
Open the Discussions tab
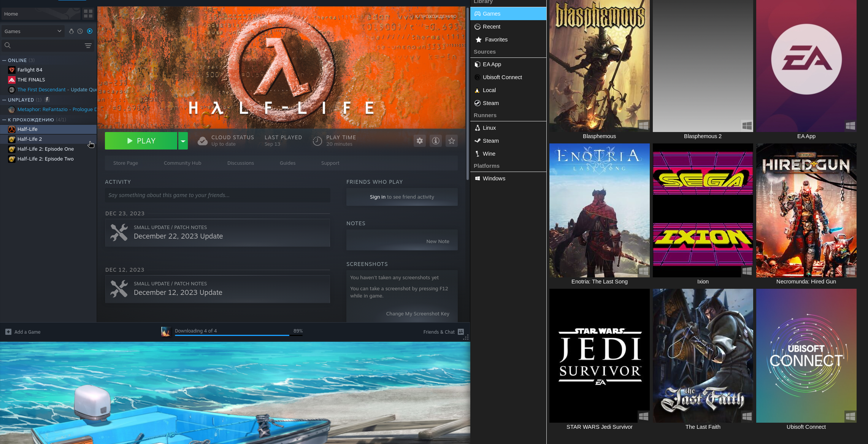click(x=241, y=163)
